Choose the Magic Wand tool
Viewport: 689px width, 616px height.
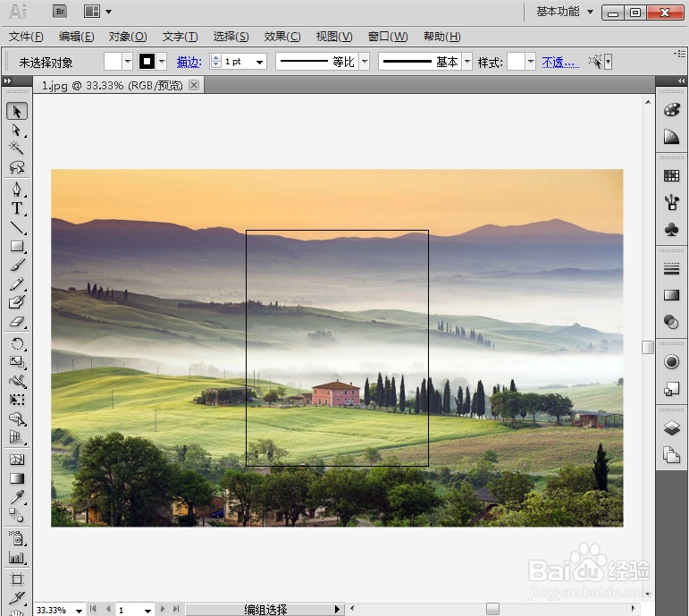(17, 148)
